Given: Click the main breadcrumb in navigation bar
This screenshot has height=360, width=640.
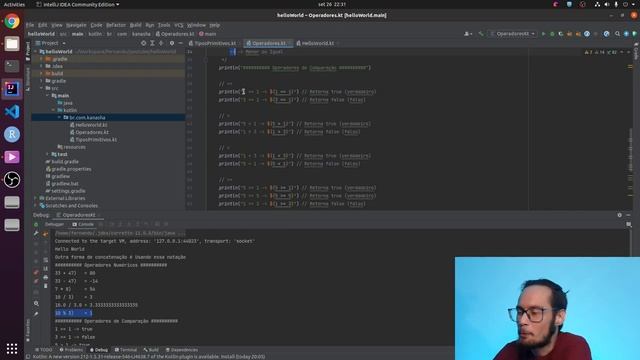Looking at the screenshot, I should click(x=208, y=34).
